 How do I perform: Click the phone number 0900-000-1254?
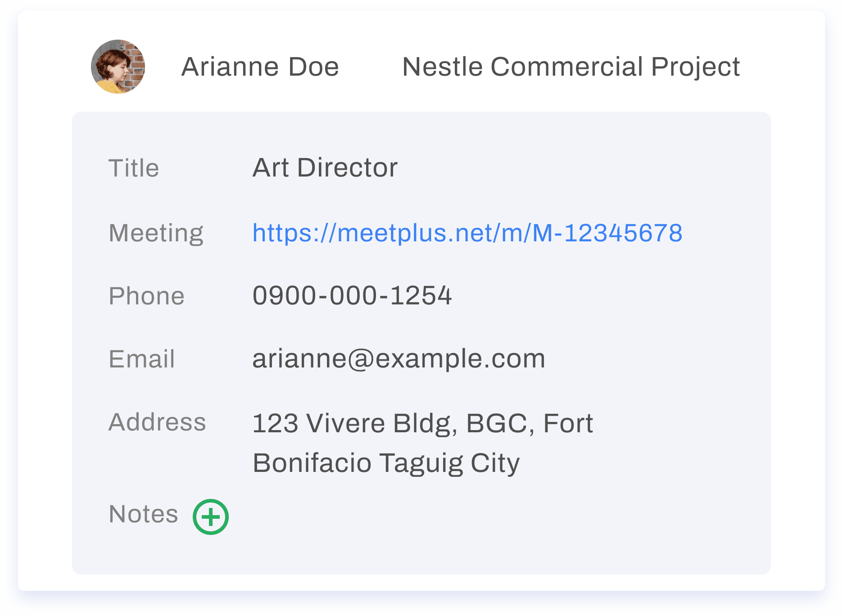(352, 296)
